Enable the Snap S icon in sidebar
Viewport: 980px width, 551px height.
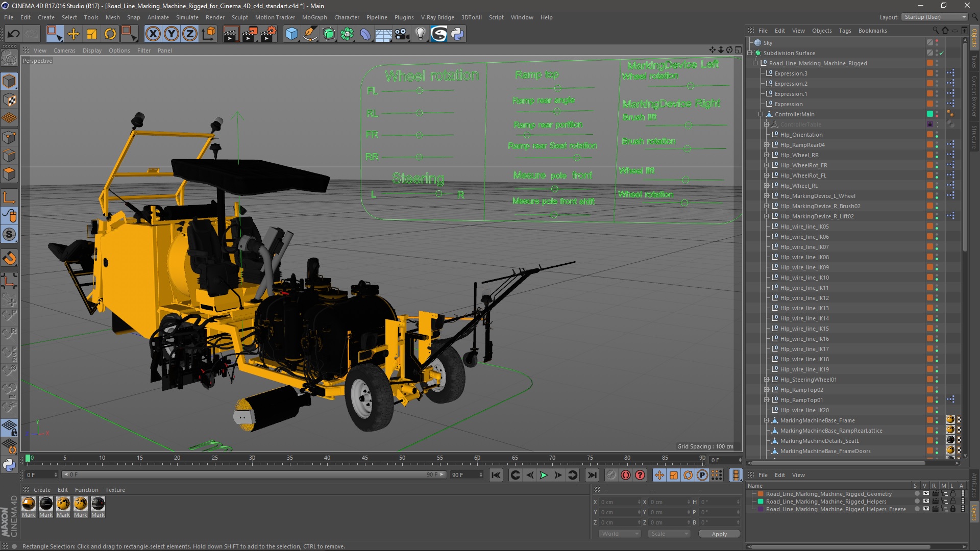(x=9, y=235)
